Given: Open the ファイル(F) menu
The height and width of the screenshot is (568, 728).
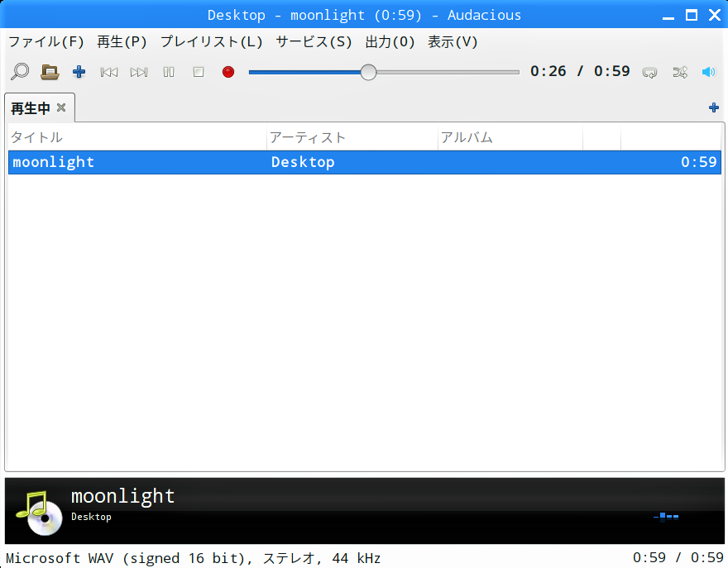Looking at the screenshot, I should click(x=46, y=42).
